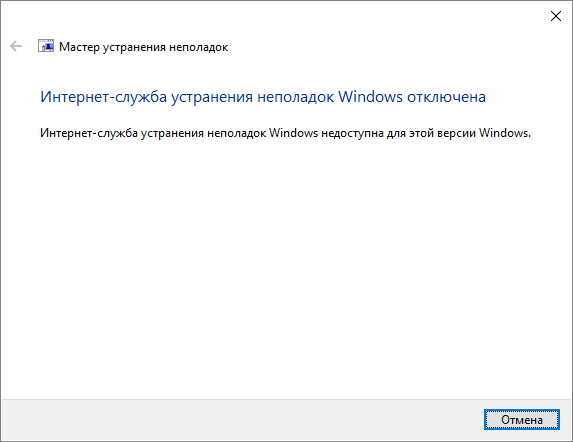This screenshot has height=442, width=573.
Task: Click the back arrow in the header
Action: pos(16,46)
